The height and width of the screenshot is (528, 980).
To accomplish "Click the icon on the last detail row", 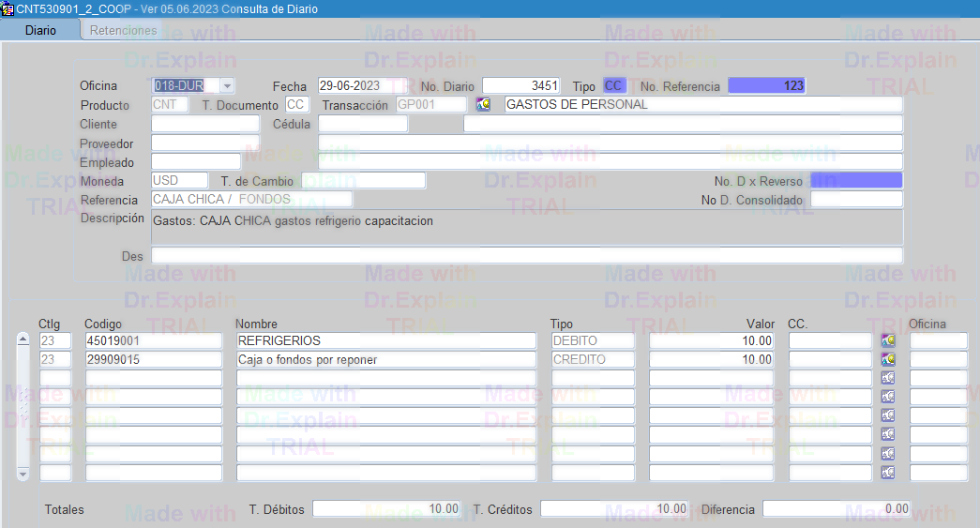I will [888, 473].
